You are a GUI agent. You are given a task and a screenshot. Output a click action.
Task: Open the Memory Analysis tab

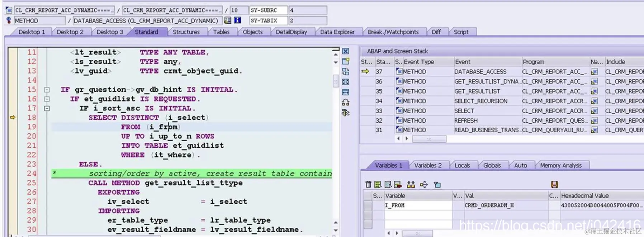tap(561, 165)
